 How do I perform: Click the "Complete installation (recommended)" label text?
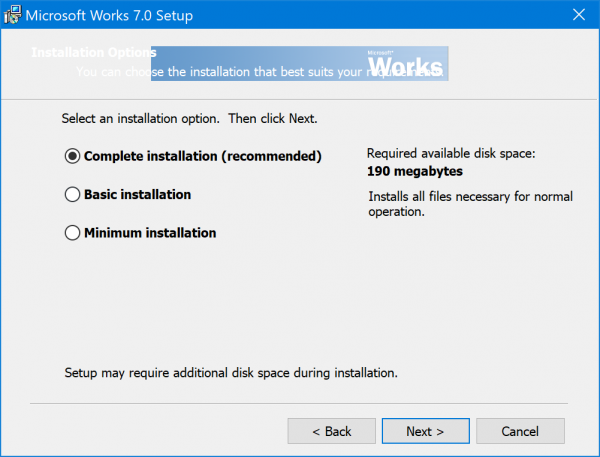pyautogui.click(x=202, y=156)
